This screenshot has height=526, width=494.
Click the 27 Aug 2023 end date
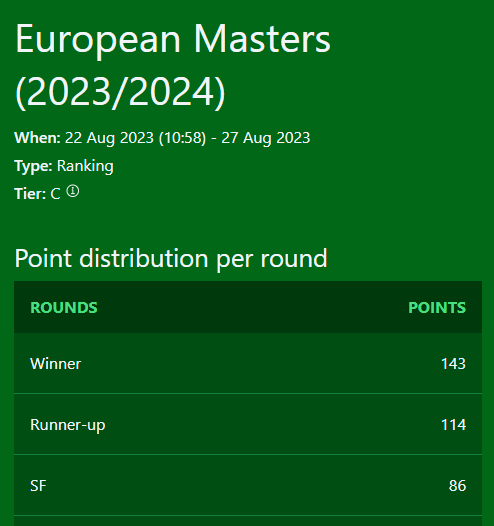tap(266, 138)
